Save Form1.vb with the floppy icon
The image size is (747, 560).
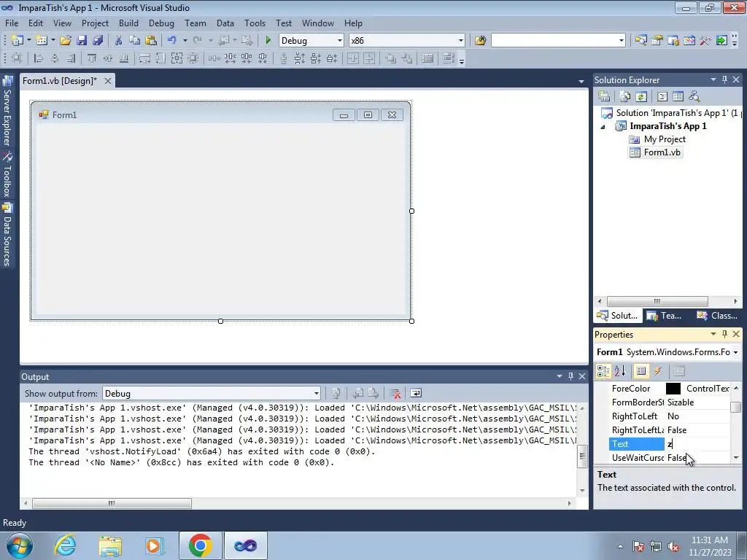click(82, 41)
